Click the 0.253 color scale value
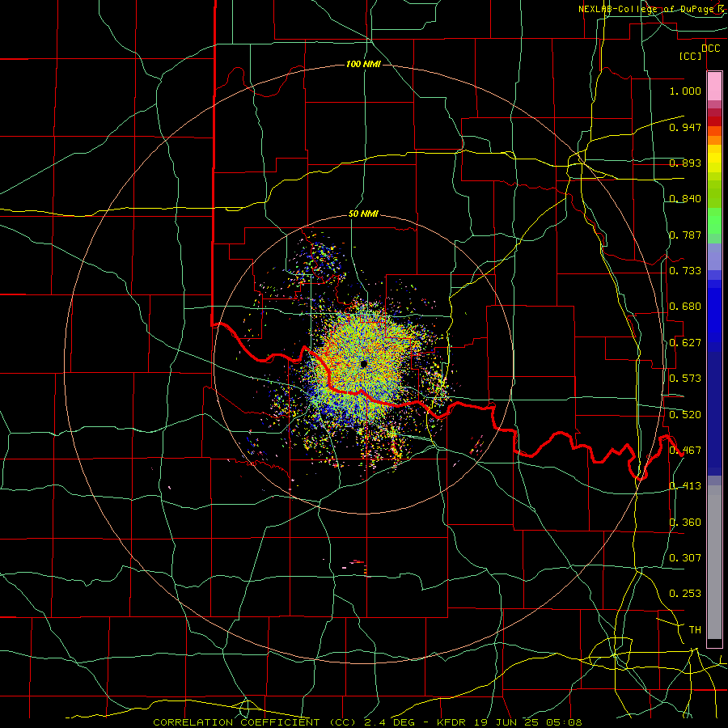Screen dimensions: 728x728 click(x=685, y=594)
